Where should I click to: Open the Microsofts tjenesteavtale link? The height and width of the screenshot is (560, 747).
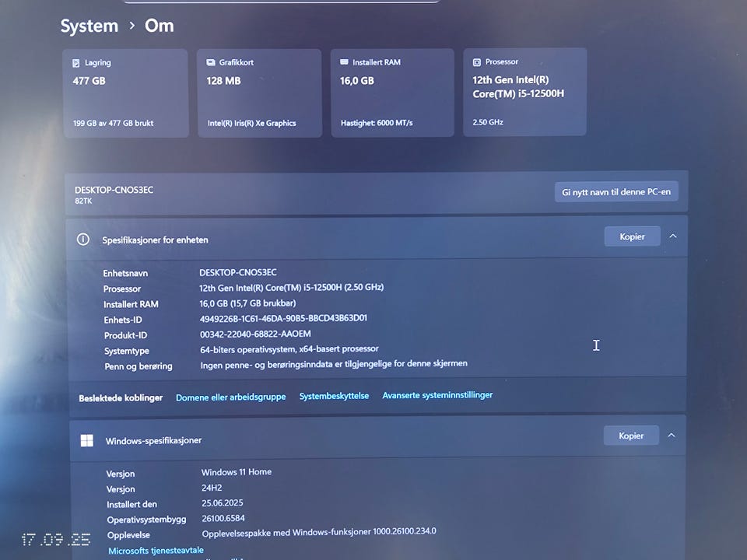coord(156,551)
